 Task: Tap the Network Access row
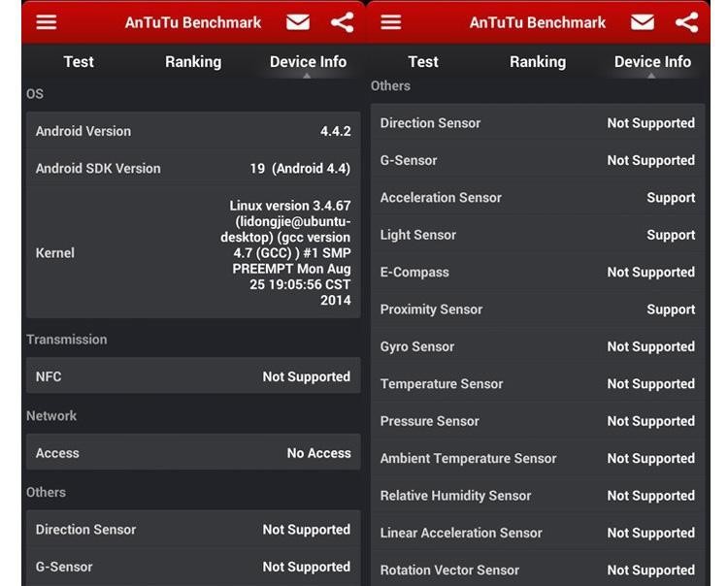192,453
